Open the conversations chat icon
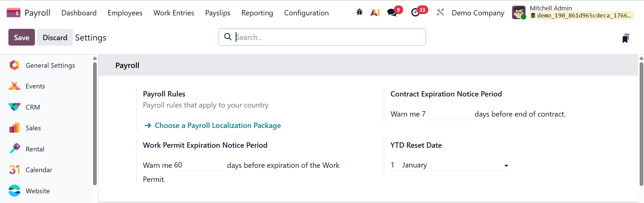Screen dimensions: 644x203 click(392, 13)
